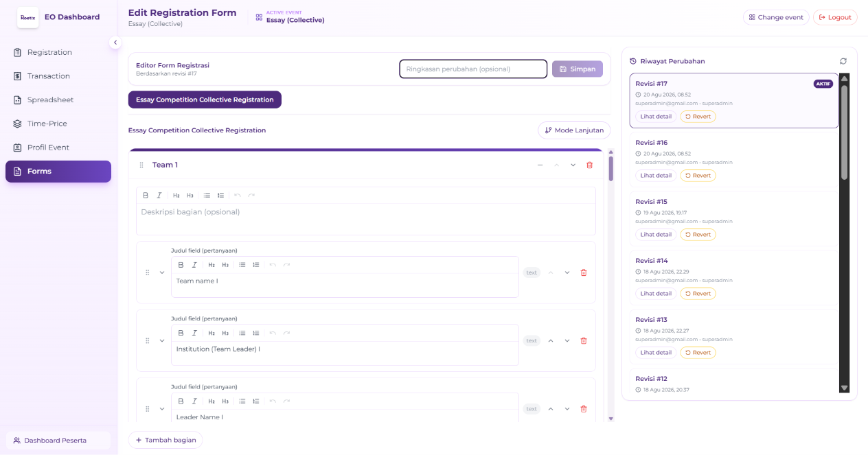This screenshot has width=868, height=455.
Task: Click Lihat detail for Revisi #16
Action: 656,176
